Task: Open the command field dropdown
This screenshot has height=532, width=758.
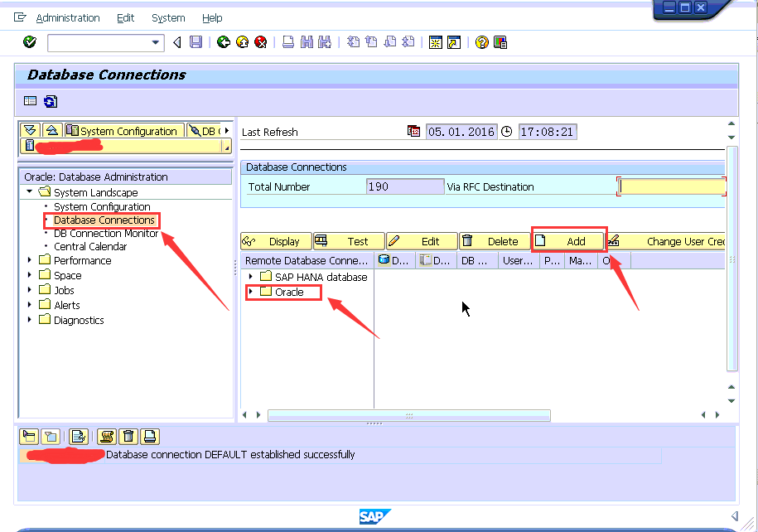Action: point(155,42)
